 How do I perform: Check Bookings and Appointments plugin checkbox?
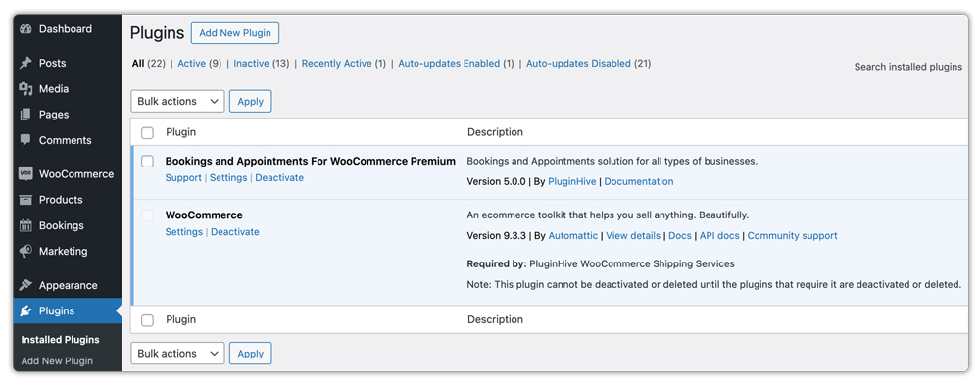(x=148, y=162)
